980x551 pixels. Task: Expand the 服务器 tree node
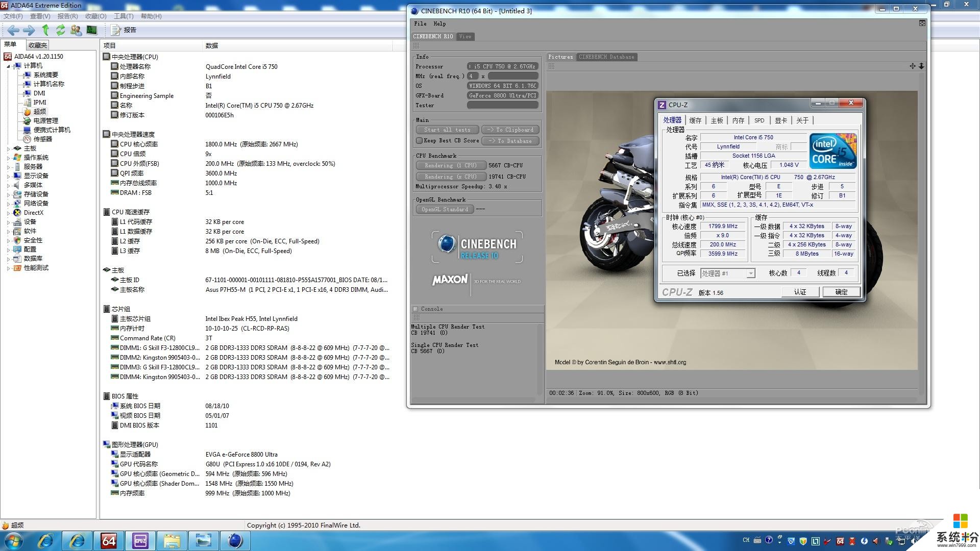(x=9, y=167)
